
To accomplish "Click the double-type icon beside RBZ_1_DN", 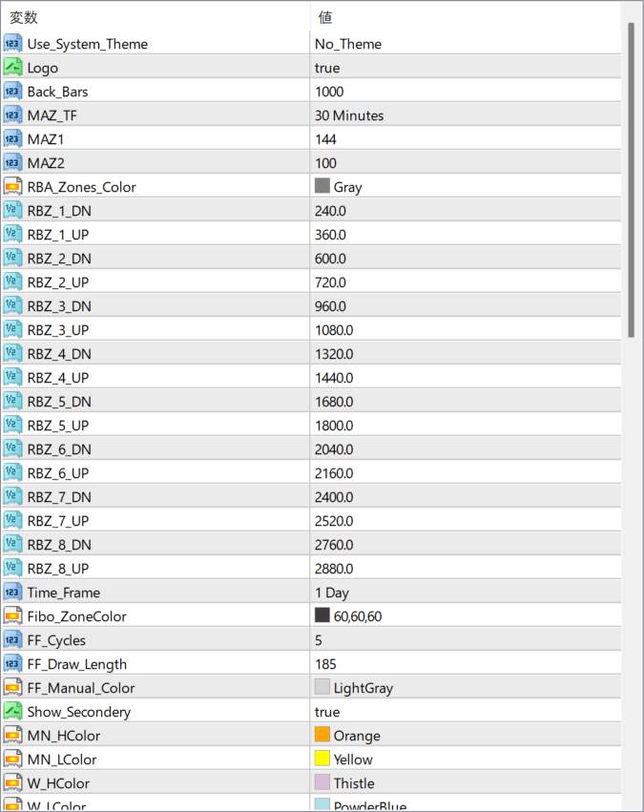I will 12,211.
